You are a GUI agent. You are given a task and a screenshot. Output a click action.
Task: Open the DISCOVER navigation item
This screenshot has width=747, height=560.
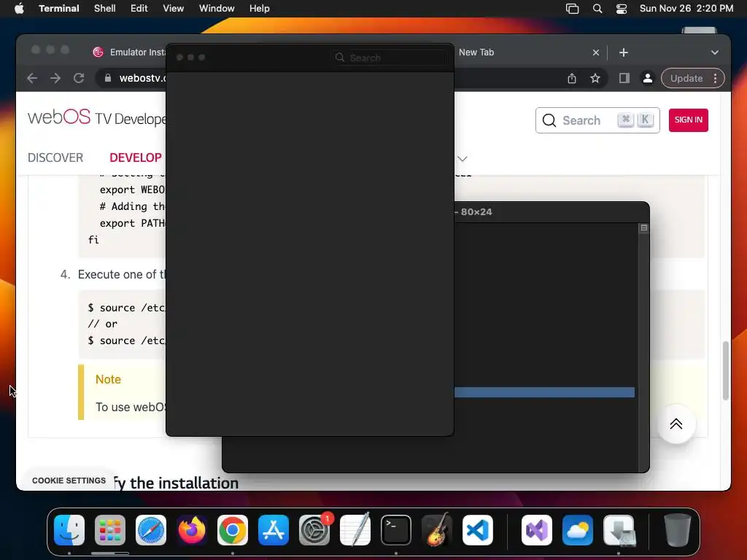[x=55, y=157]
